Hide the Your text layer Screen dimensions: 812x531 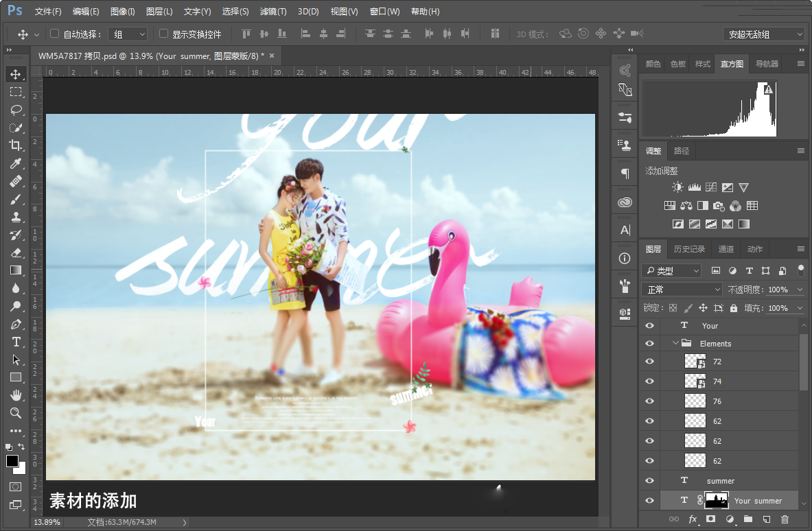click(x=649, y=326)
